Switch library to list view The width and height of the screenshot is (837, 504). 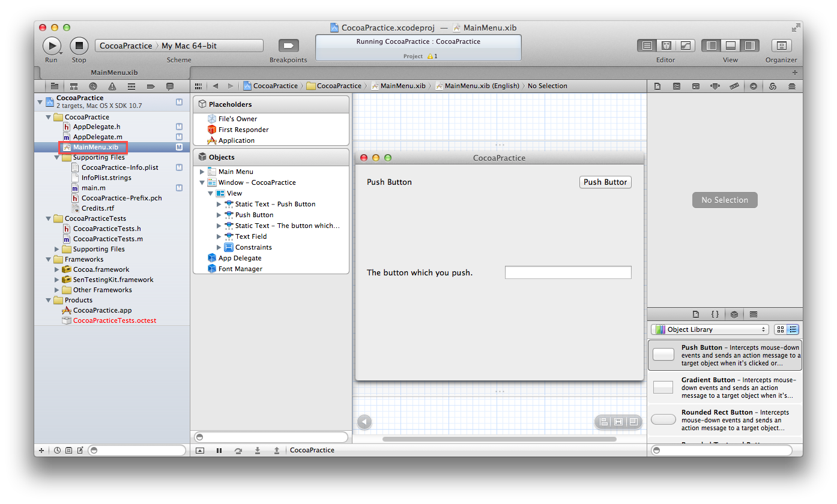coord(793,329)
